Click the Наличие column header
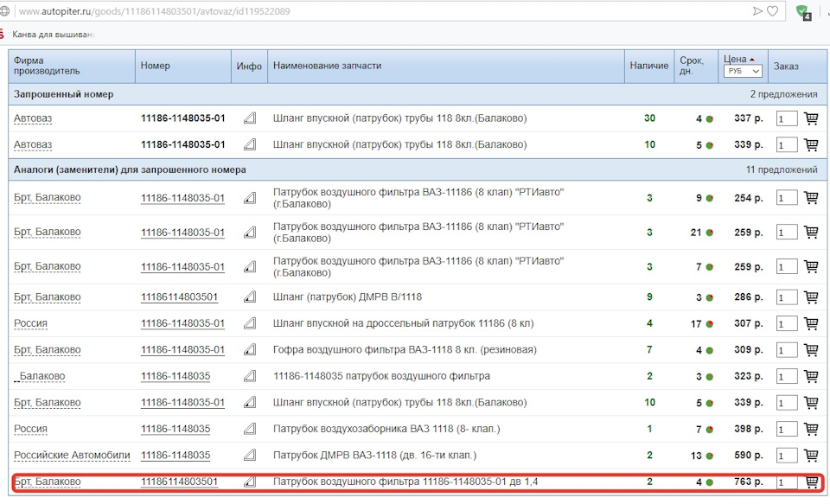Image resolution: width=830 pixels, height=504 pixels. coord(649,67)
